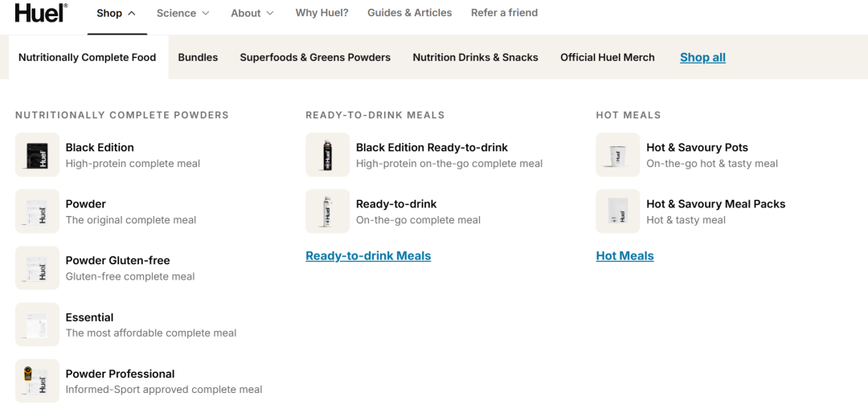Click the Powder Professional title
This screenshot has height=417, width=868.
coord(120,374)
